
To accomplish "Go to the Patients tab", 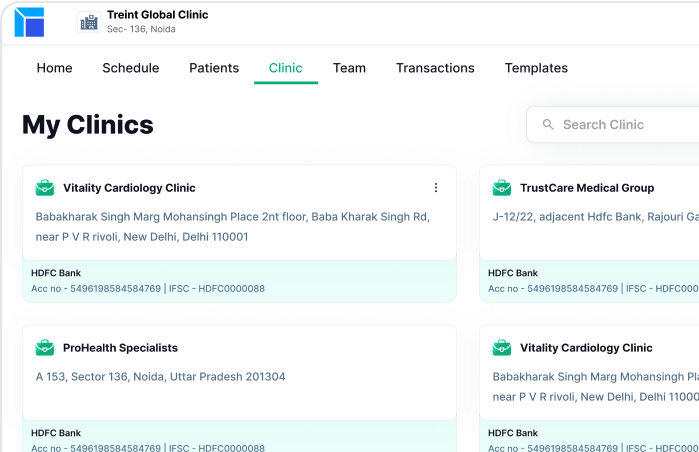I will [214, 68].
